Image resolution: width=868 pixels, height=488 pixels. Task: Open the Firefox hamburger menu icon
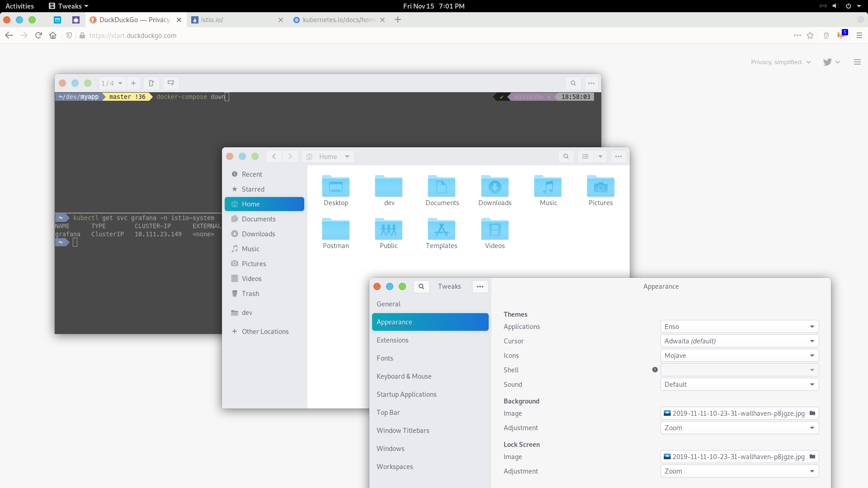tap(859, 35)
